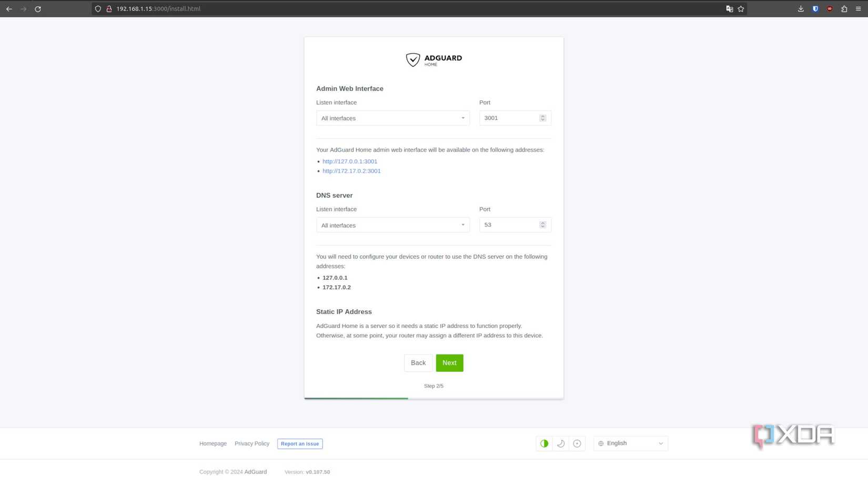Click the admin port 3001 stepper arrows
The width and height of the screenshot is (868, 483).
[x=542, y=118]
